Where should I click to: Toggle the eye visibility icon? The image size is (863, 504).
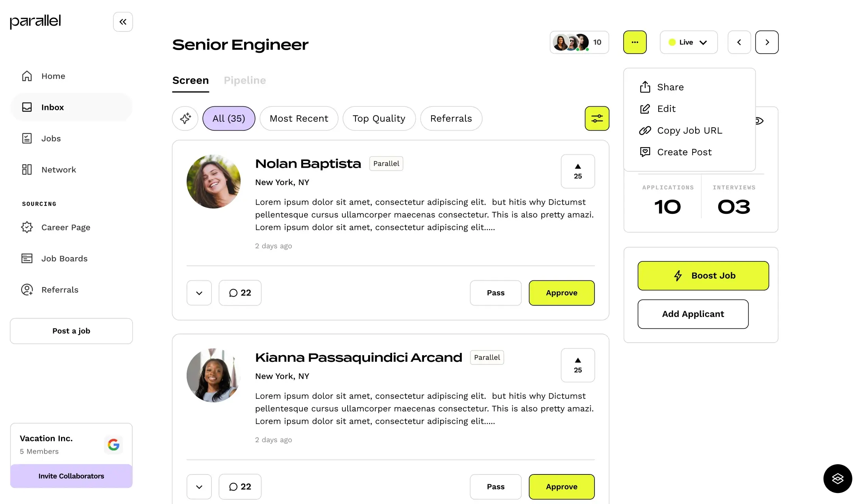[x=759, y=120]
